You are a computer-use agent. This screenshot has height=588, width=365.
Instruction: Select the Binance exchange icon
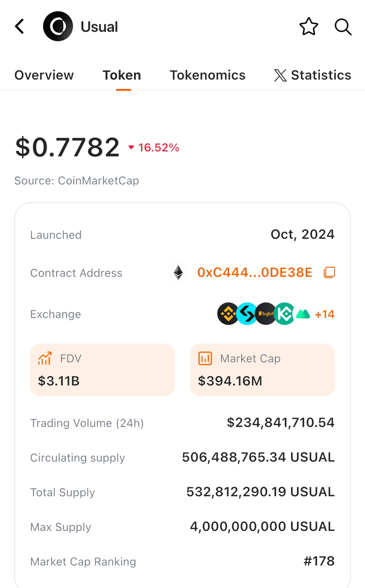[x=227, y=314]
